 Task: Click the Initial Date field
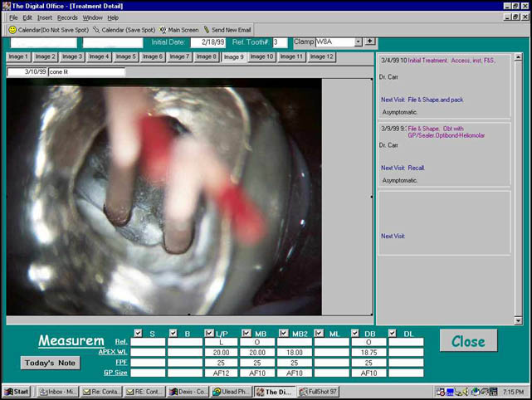(207, 42)
